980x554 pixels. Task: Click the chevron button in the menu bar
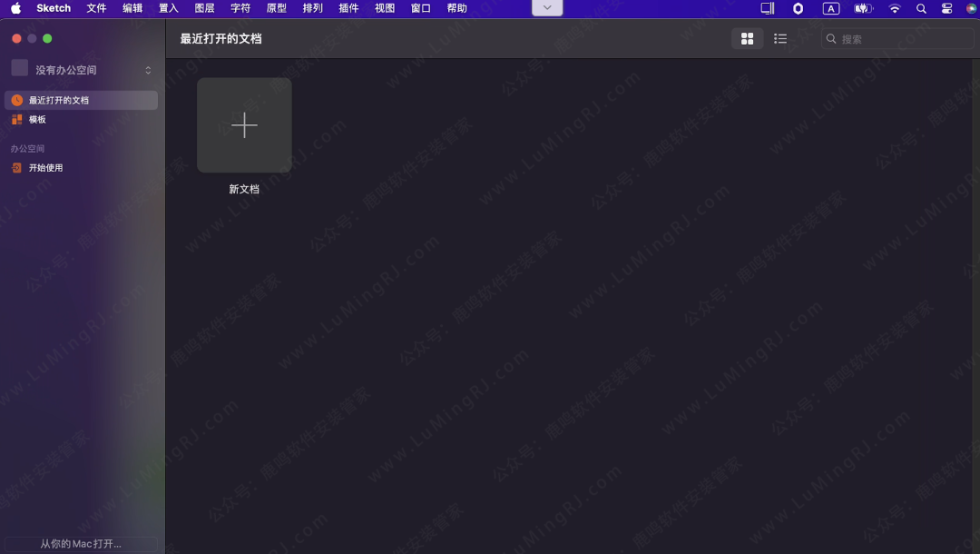(546, 7)
